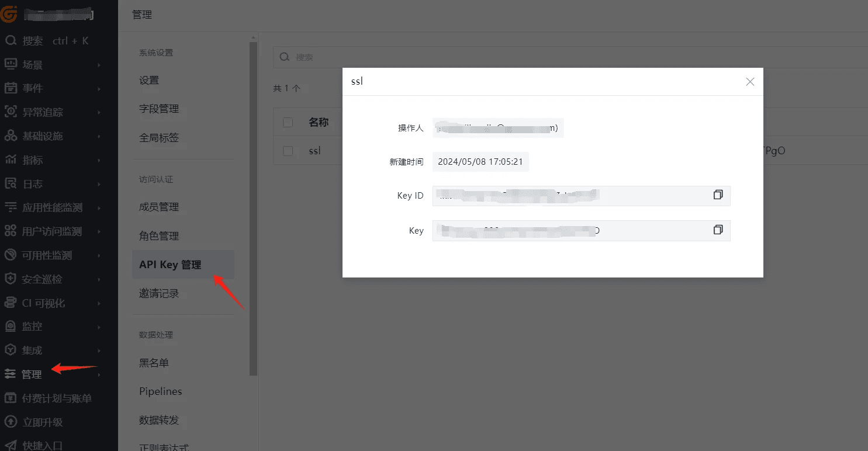Click the 付费计划与账单 icon
This screenshot has width=868, height=451.
11,398
